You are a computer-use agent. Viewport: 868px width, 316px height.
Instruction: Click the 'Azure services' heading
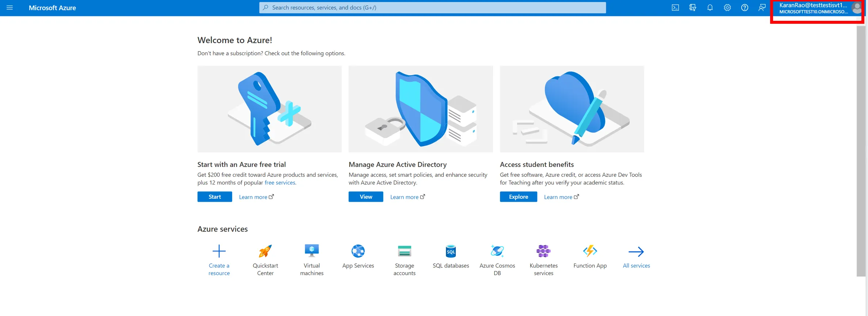223,229
